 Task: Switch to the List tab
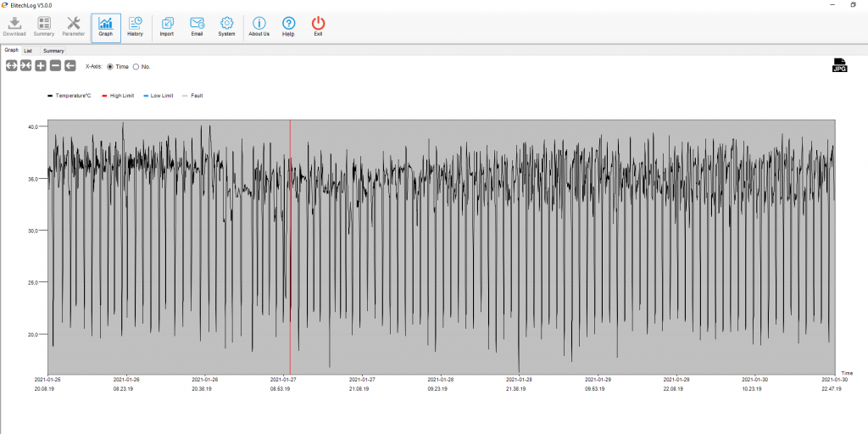pos(28,51)
